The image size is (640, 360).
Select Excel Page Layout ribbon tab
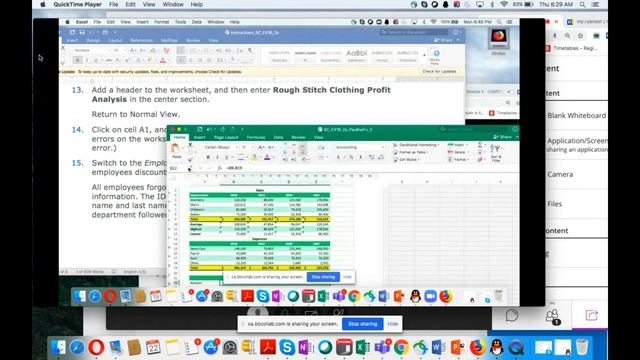click(x=226, y=137)
